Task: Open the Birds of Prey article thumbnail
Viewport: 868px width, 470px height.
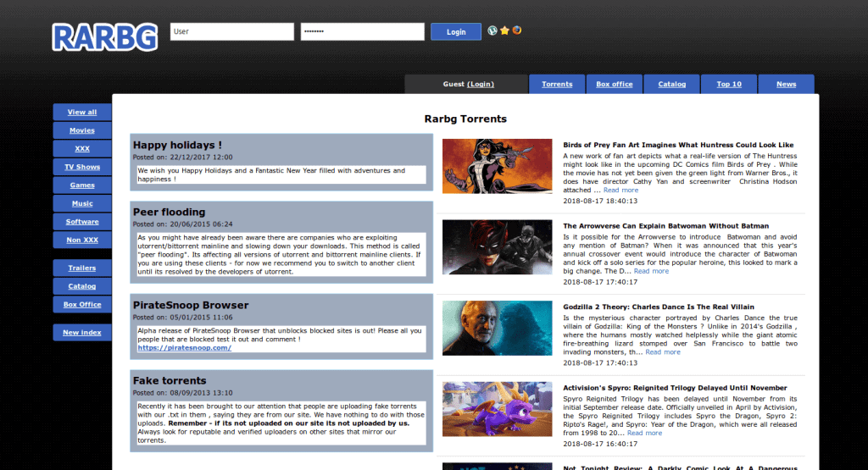Action: [x=497, y=166]
